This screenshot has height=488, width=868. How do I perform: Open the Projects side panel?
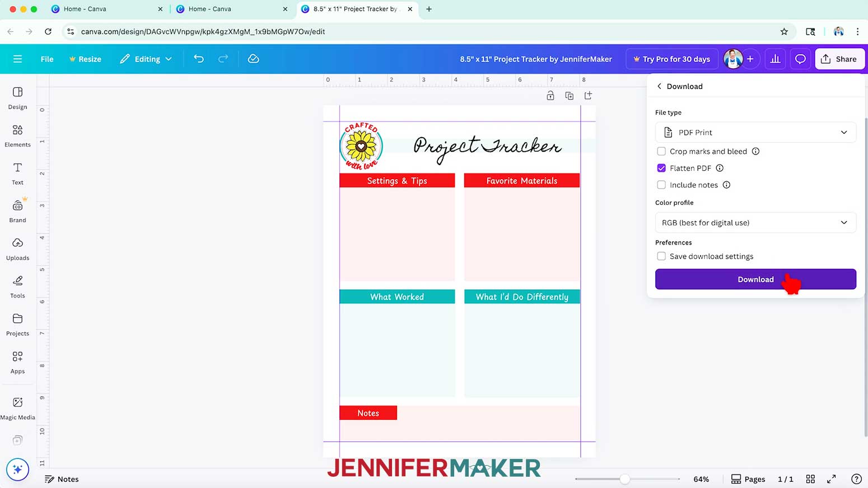click(x=17, y=325)
